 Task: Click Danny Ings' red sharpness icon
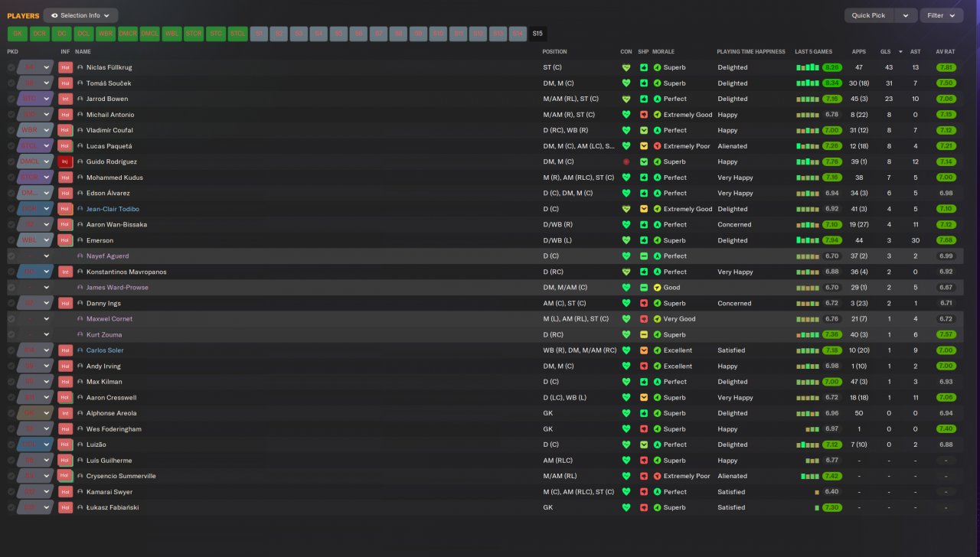(x=643, y=303)
